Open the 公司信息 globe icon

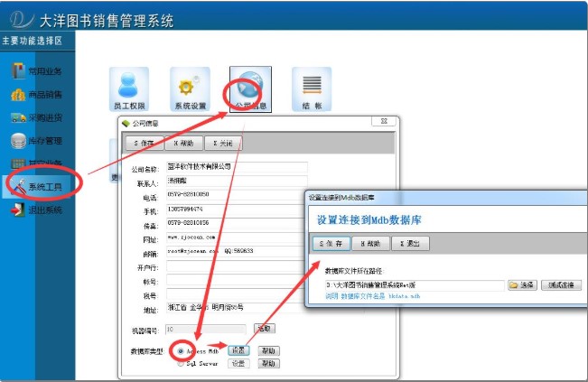[x=250, y=89]
